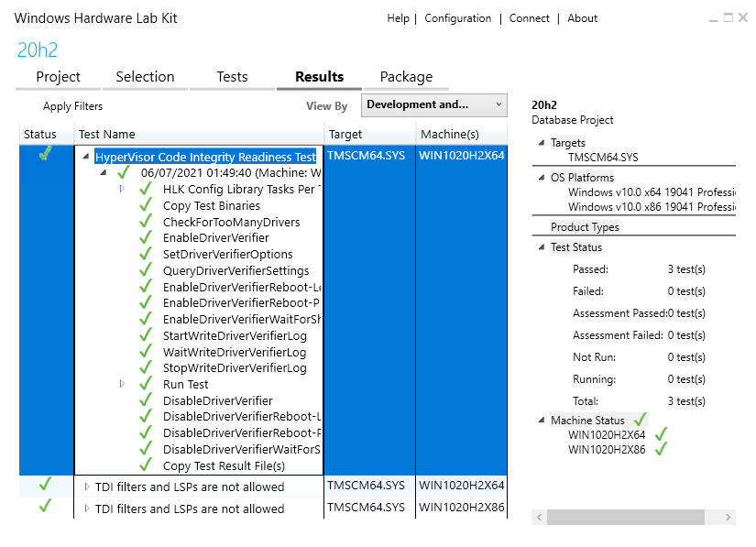Collapse the Targets section
This screenshot has height=547, width=756.
pyautogui.click(x=542, y=142)
